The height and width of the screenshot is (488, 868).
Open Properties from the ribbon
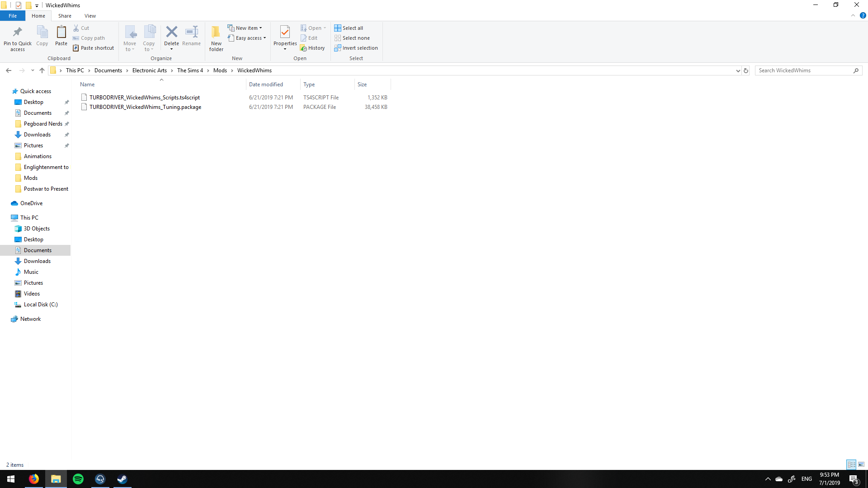click(285, 38)
